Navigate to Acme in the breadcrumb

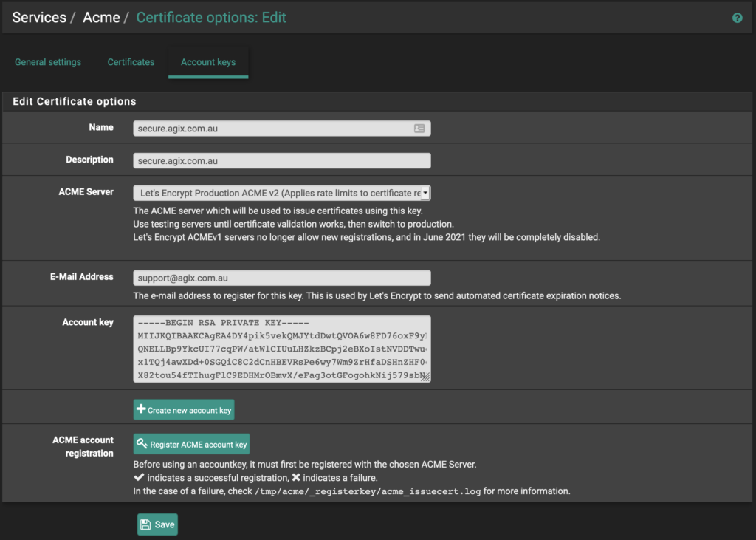pos(101,18)
